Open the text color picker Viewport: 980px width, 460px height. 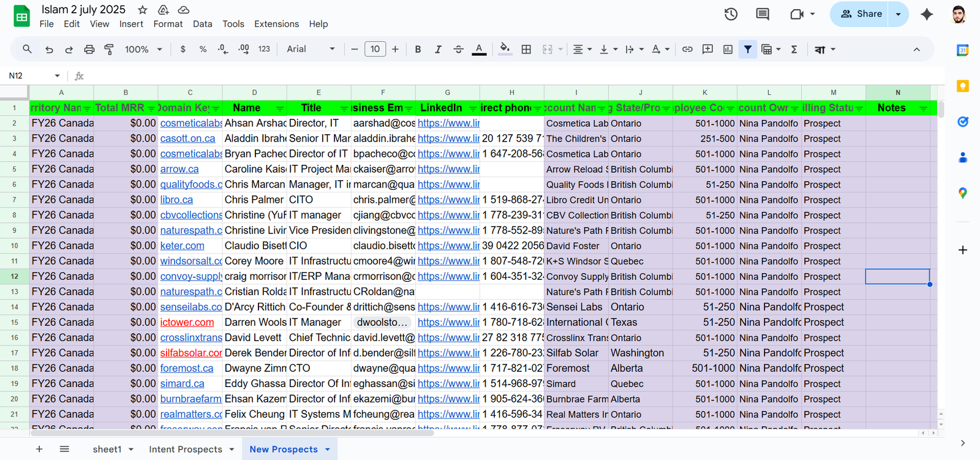[479, 50]
